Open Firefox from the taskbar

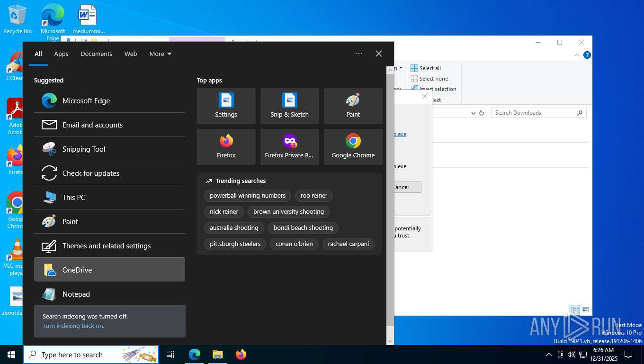pos(241,355)
